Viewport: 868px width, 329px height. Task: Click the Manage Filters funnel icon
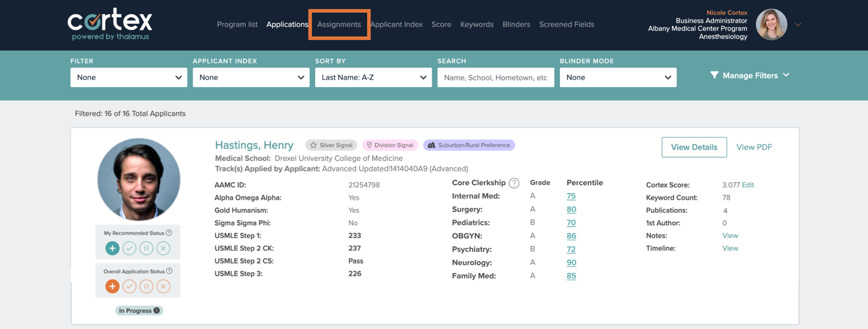click(x=714, y=75)
